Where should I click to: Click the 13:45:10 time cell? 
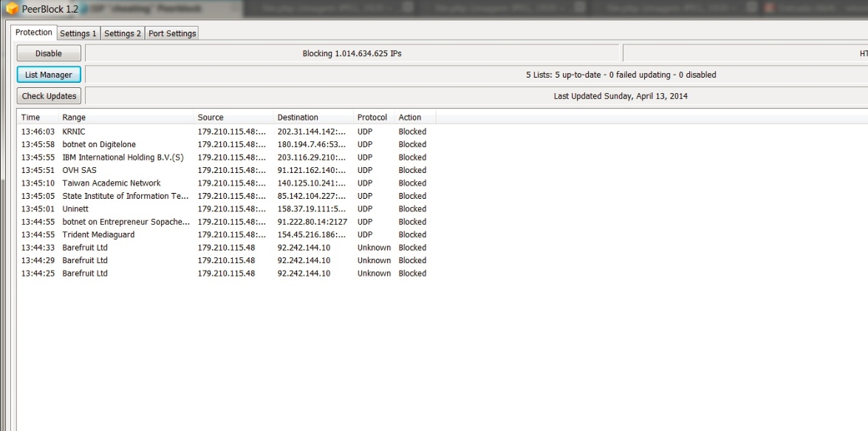38,183
